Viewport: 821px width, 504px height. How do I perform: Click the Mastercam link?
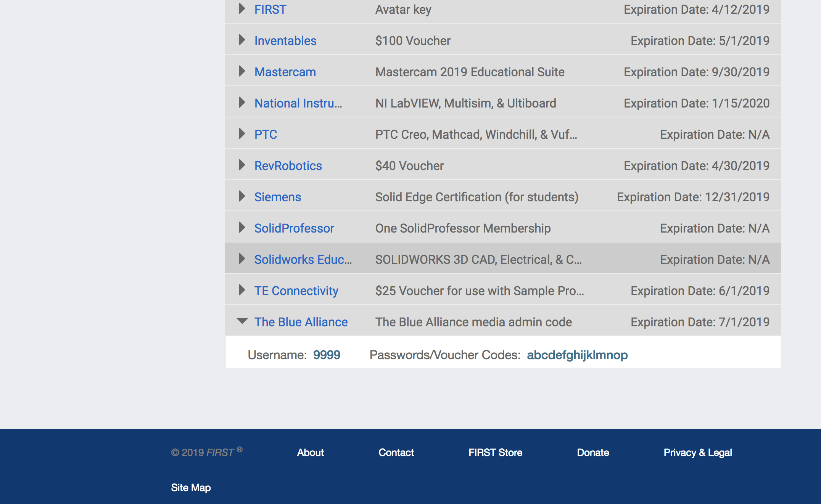[x=285, y=72]
